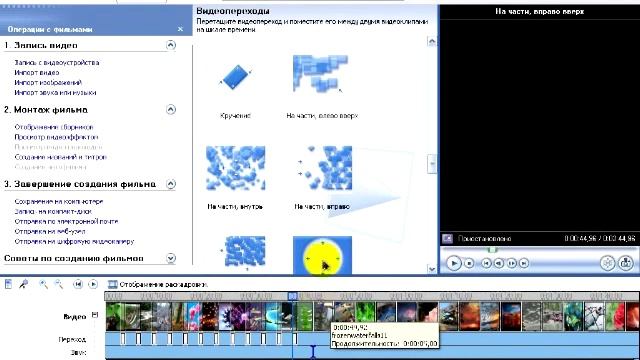Open Импорт изображений link
Viewport: 640px width, 360px height.
[48, 82]
